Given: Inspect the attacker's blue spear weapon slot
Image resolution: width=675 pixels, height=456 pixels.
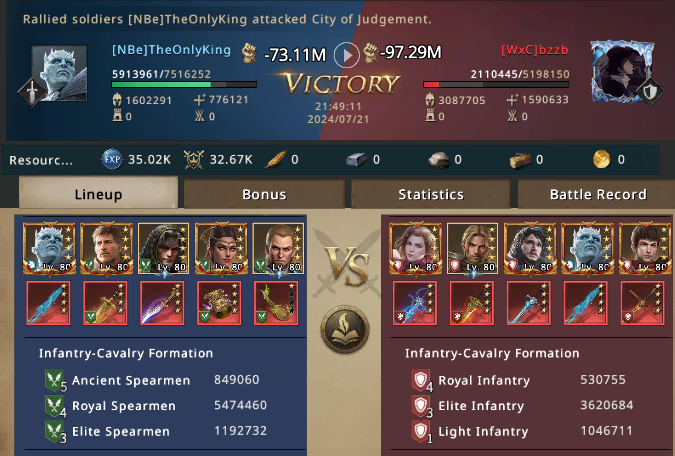Looking at the screenshot, I should pyautogui.click(x=48, y=303).
